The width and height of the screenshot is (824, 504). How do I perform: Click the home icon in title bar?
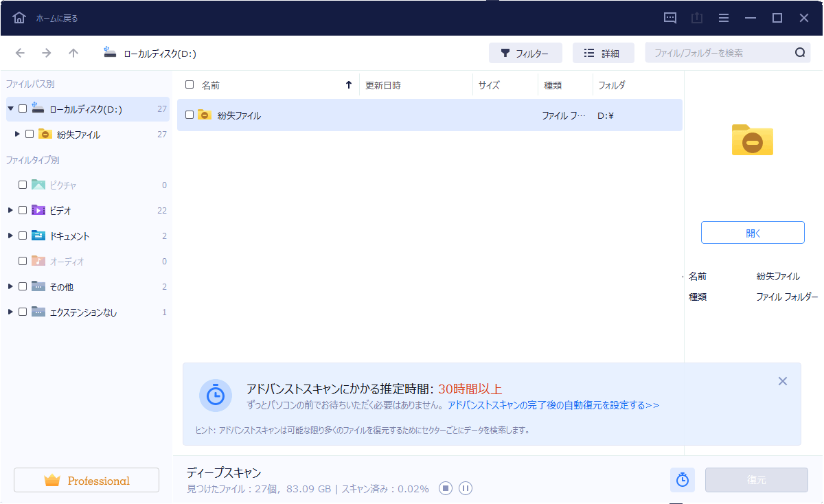click(19, 18)
